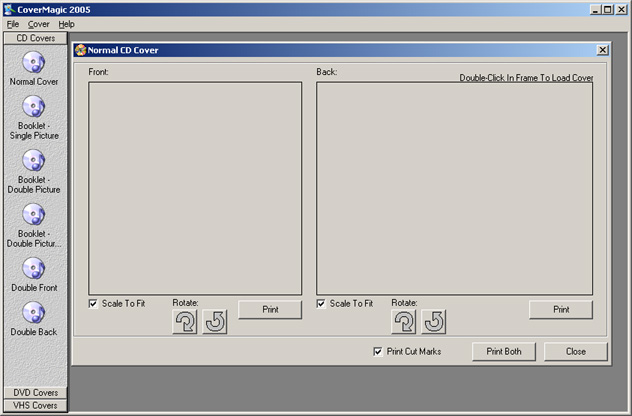
Task: Choose Booklet - Single Picture cover icon
Action: (x=33, y=106)
